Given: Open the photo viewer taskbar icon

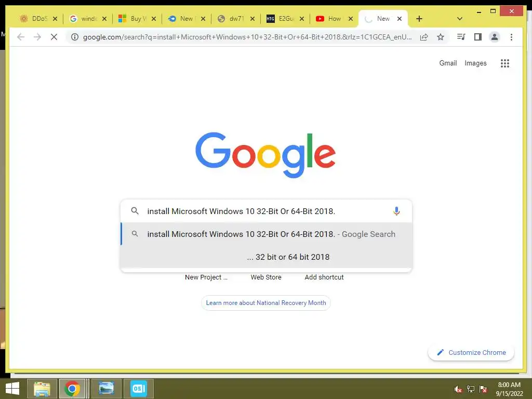Looking at the screenshot, I should click(x=106, y=389).
